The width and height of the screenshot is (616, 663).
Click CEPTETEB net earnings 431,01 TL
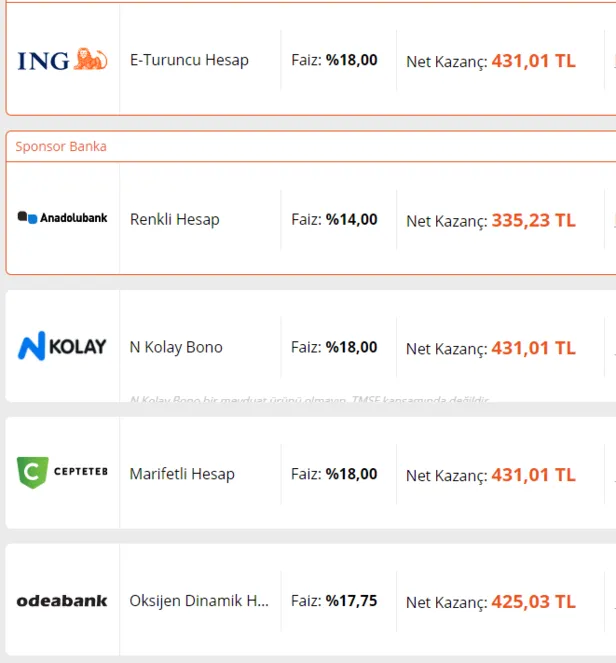point(533,475)
